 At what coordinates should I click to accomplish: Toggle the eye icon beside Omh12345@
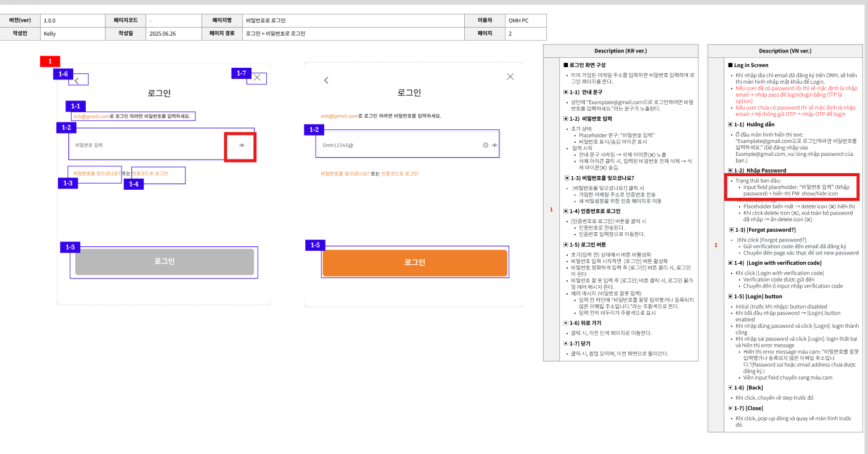(x=494, y=145)
